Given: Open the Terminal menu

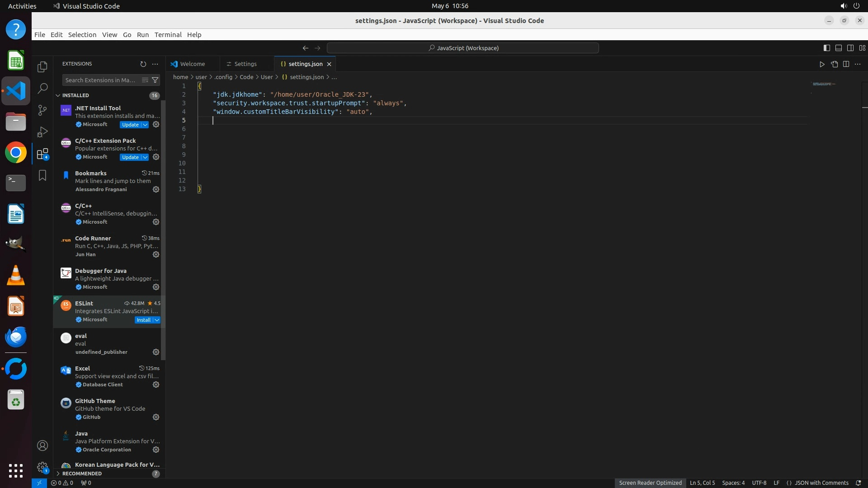Looking at the screenshot, I should click(x=168, y=35).
